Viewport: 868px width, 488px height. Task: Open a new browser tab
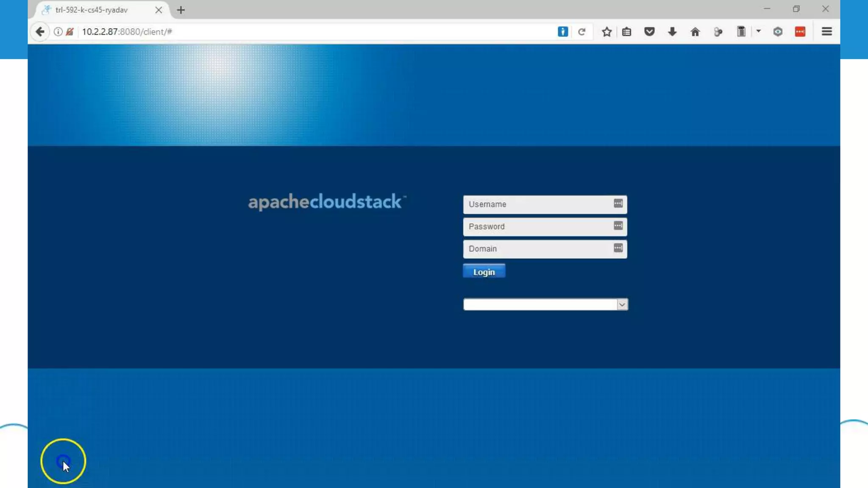click(181, 10)
